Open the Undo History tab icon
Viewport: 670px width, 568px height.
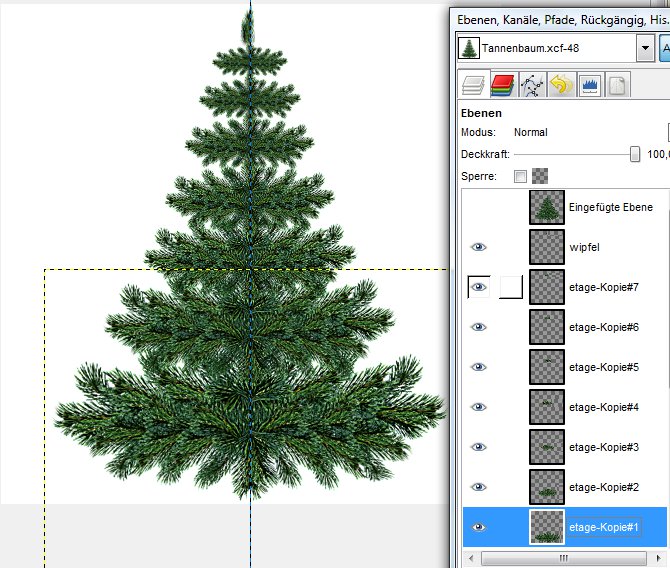(560, 86)
